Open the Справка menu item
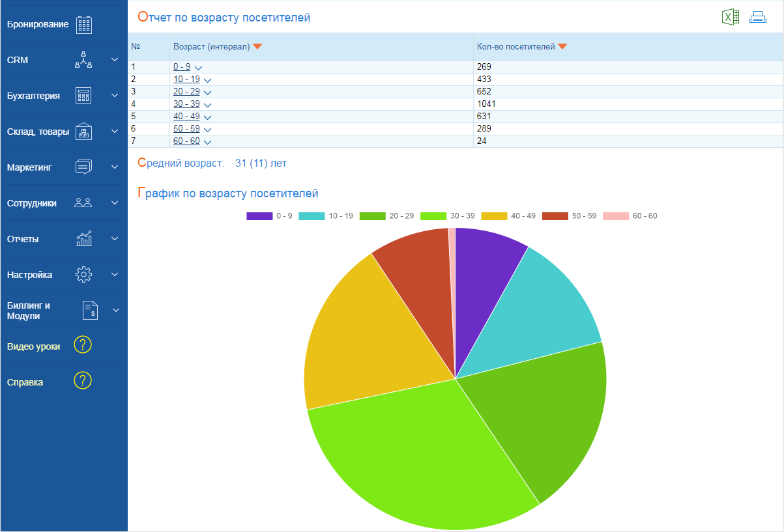784x532 pixels. [x=25, y=382]
